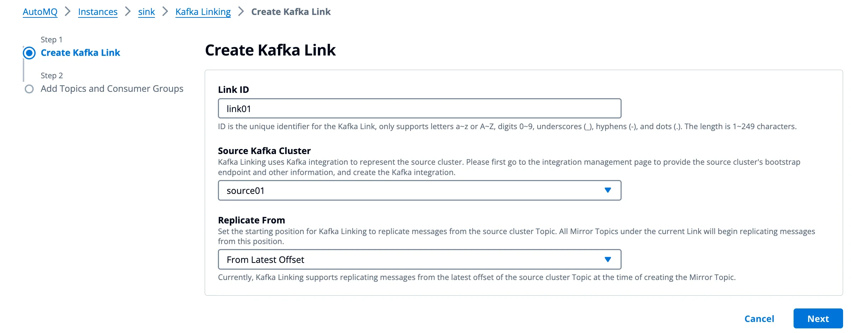Open the Source Kafka Cluster dropdown
This screenshot has height=333, width=868.
point(419,190)
